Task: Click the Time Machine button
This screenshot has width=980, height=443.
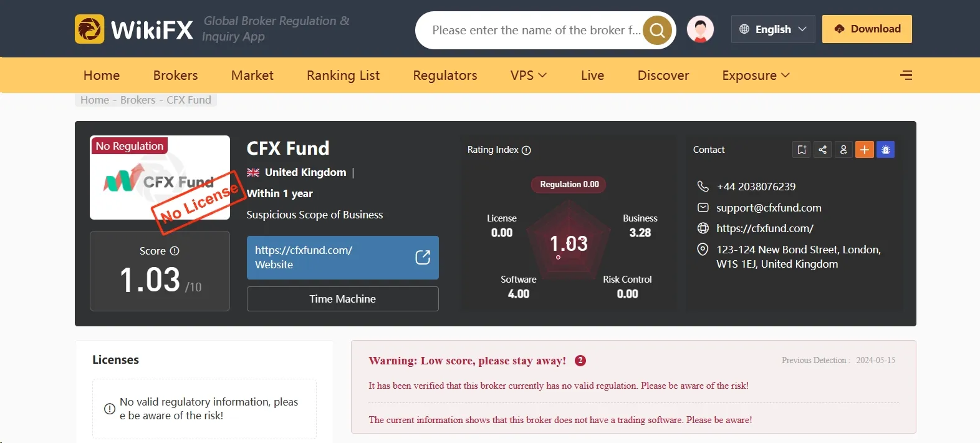Action: pos(343,299)
